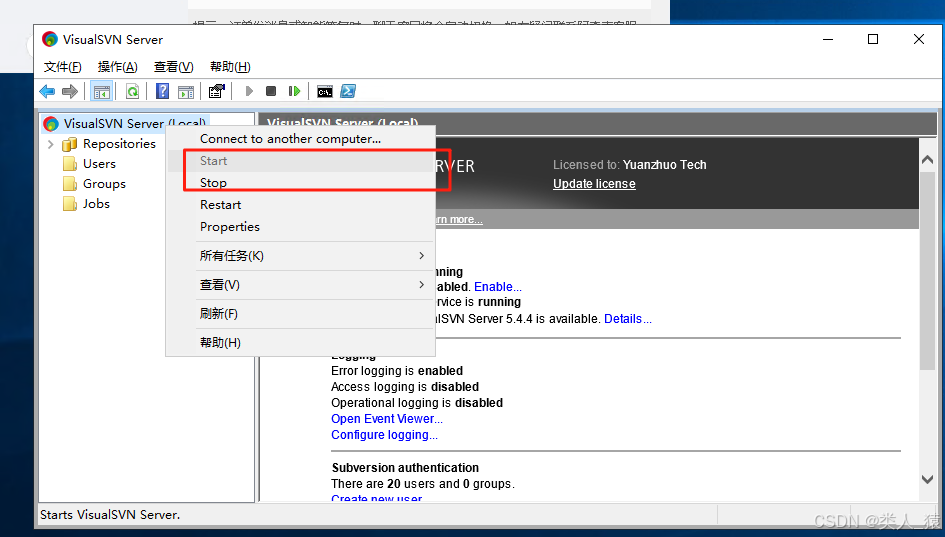Select 帮助(H) in the context menu
The height and width of the screenshot is (537, 945).
coord(301,342)
